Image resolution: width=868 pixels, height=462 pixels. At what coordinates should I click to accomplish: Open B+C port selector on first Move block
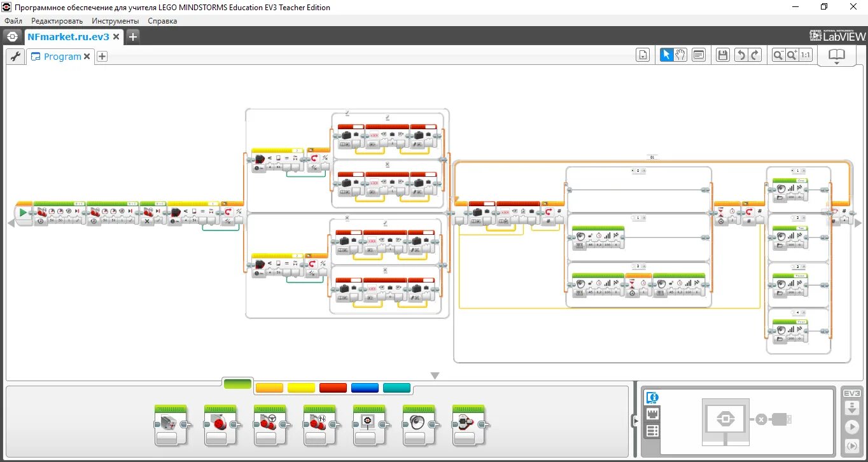(x=79, y=203)
